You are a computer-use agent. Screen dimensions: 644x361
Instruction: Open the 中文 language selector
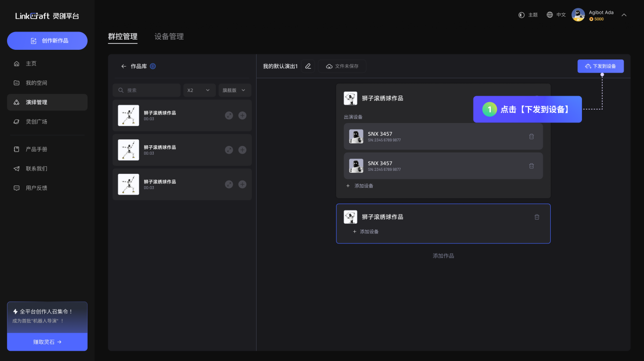(556, 15)
